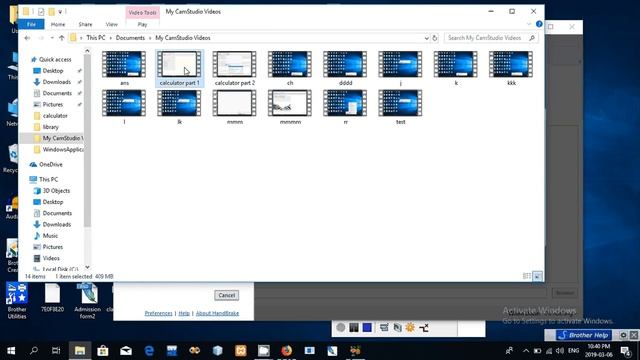Open the Play tab under Video Tools
This screenshot has height=360, width=640.
(x=142, y=24)
